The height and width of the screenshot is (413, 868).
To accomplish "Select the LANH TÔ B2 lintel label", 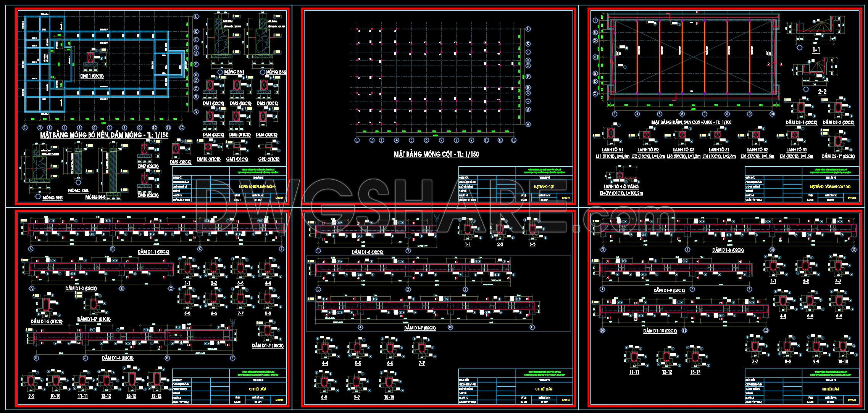I will coord(648,150).
